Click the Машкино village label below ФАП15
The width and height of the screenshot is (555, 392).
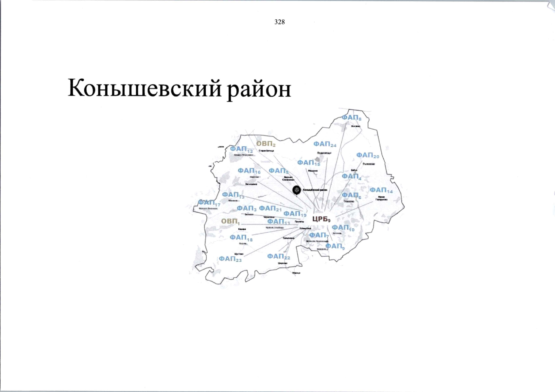(313, 171)
